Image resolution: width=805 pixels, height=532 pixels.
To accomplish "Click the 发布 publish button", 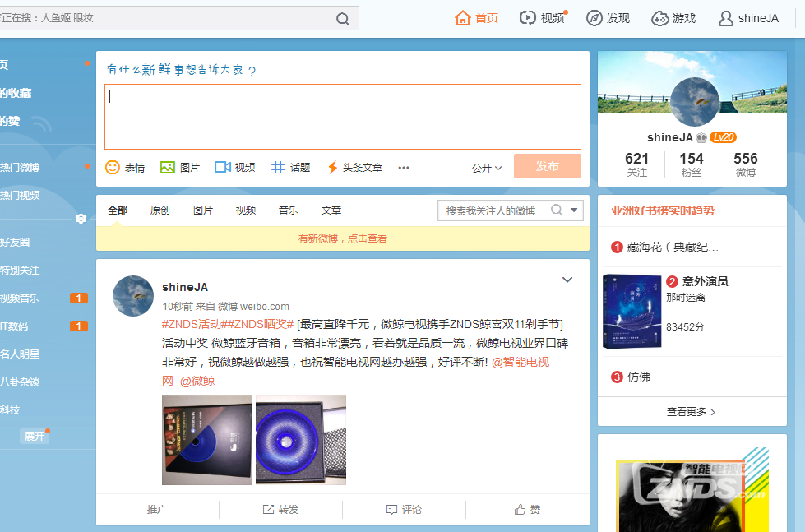I will click(x=548, y=166).
